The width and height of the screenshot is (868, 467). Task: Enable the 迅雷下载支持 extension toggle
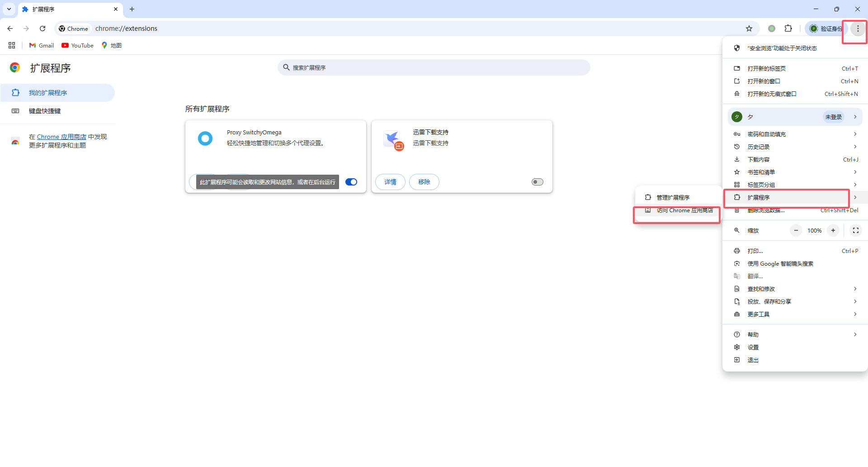[x=537, y=182]
